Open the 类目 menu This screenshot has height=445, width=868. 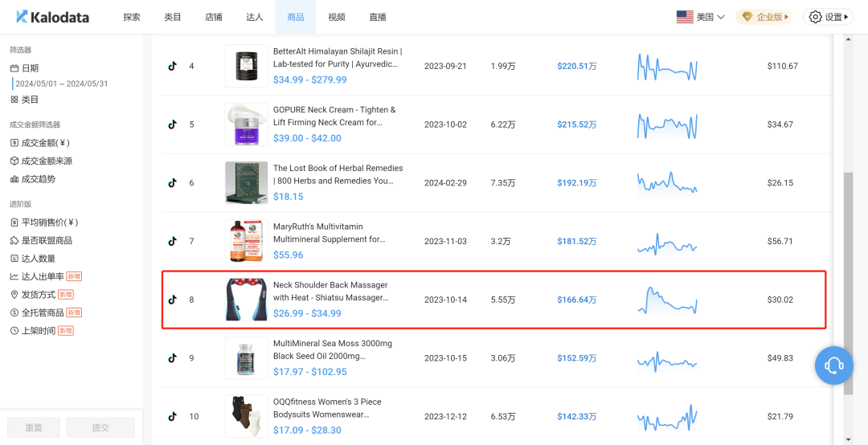point(173,17)
